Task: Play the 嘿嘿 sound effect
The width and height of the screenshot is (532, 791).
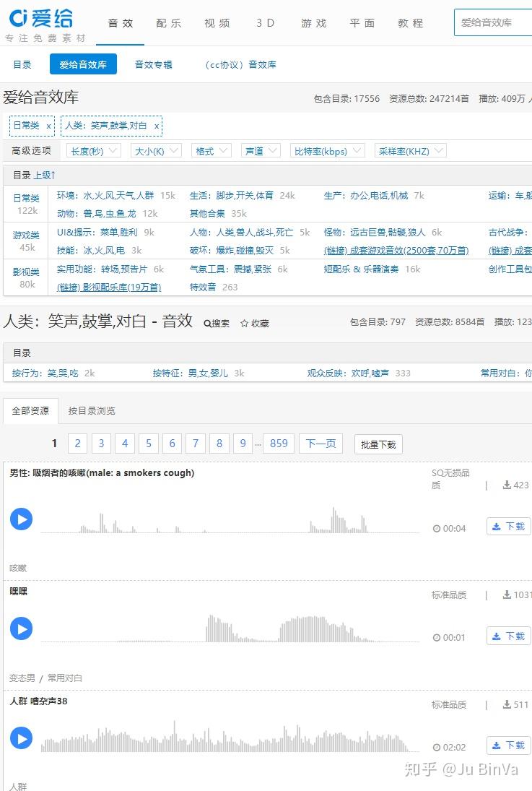Action: click(x=21, y=628)
